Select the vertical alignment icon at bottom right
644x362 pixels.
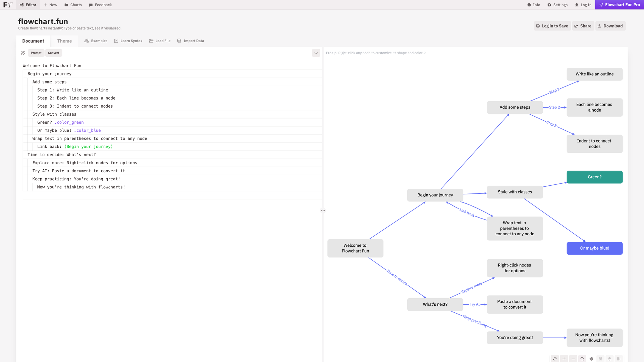click(619, 358)
